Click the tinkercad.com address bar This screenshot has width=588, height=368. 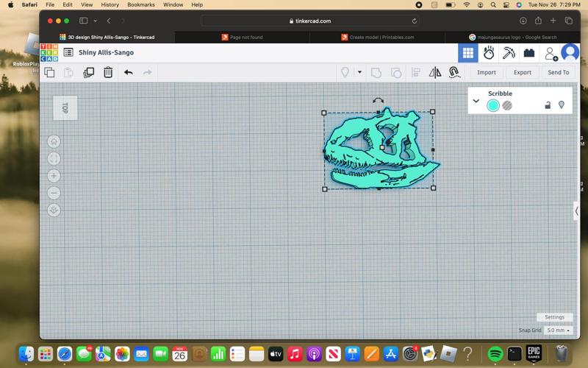[310, 21]
